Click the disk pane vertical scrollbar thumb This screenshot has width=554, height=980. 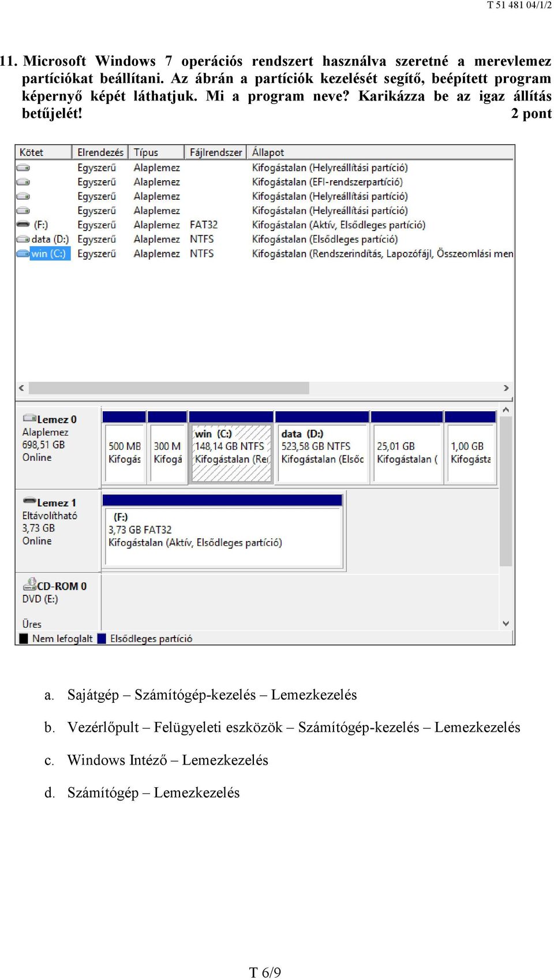click(506, 491)
